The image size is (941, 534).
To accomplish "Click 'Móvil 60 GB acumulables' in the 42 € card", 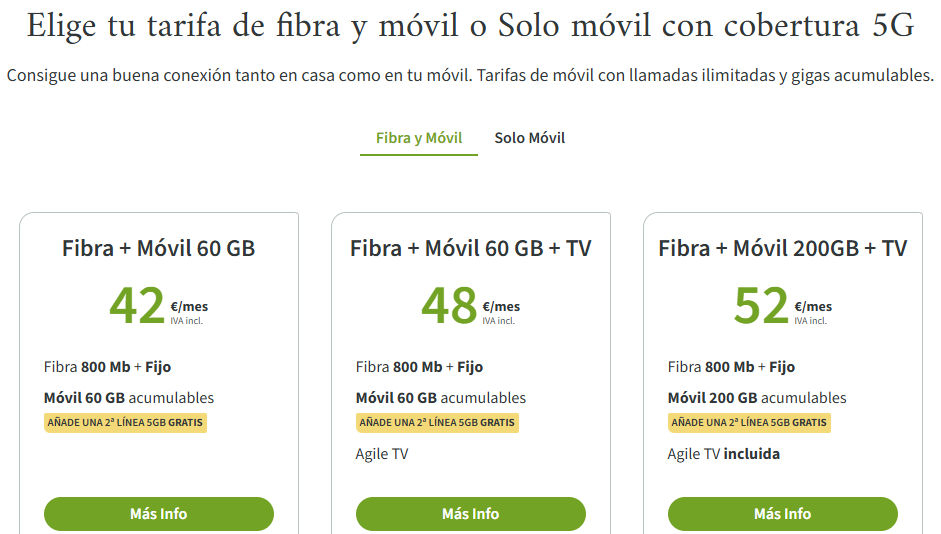I will [129, 398].
